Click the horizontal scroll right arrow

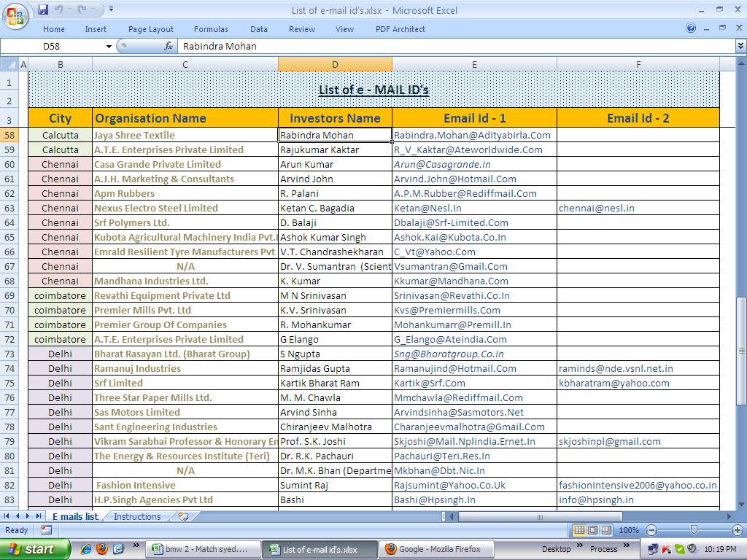tap(729, 517)
